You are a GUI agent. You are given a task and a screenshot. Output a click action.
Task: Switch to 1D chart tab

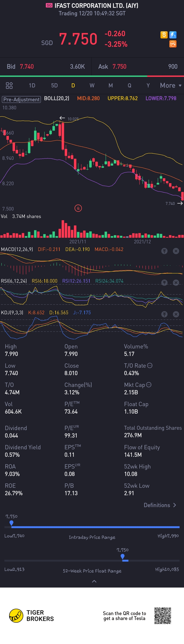click(32, 86)
